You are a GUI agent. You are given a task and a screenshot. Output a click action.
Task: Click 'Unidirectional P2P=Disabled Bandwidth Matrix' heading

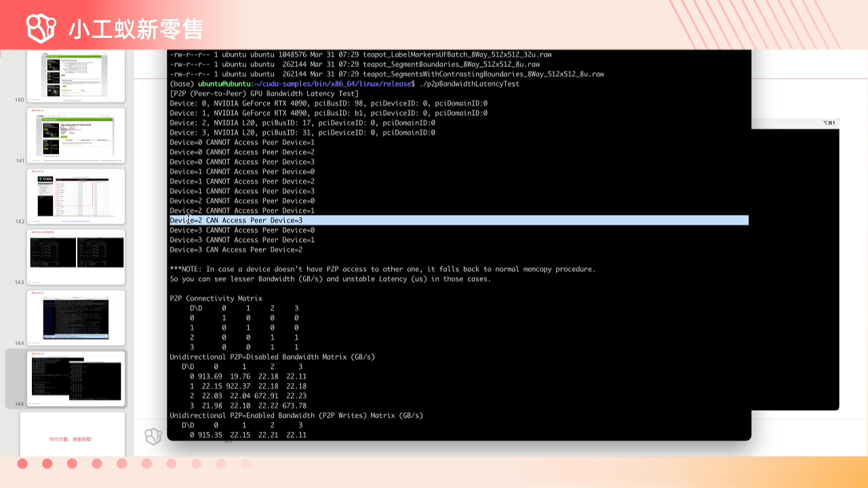[x=272, y=357]
